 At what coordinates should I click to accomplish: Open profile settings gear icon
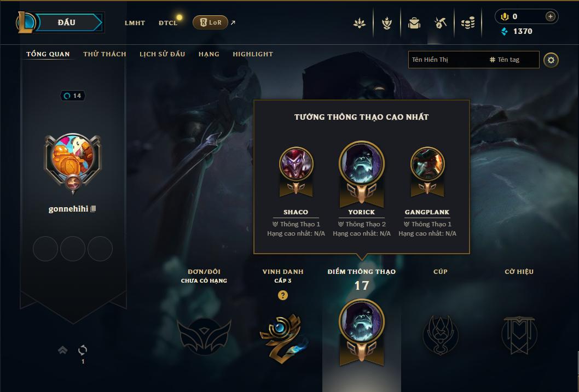click(551, 60)
